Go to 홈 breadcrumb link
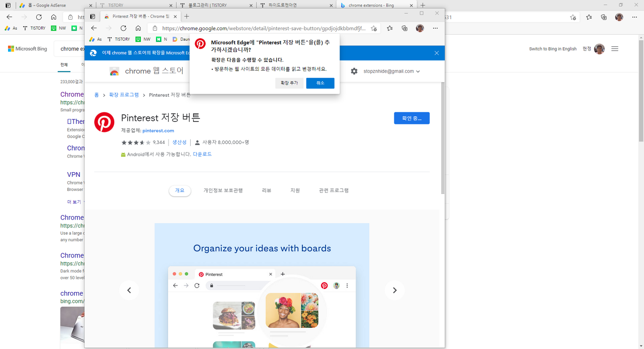 point(97,95)
